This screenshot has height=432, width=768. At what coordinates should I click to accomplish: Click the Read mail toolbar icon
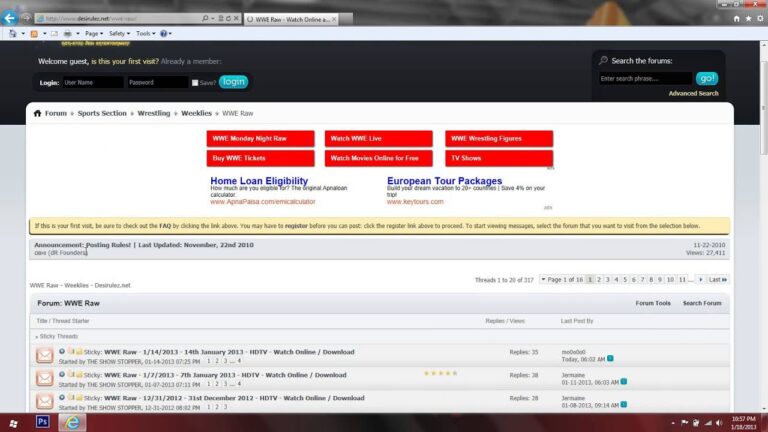coord(54,33)
